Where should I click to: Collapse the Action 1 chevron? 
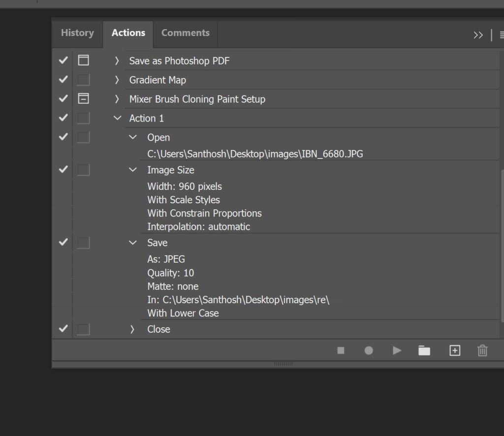point(117,118)
